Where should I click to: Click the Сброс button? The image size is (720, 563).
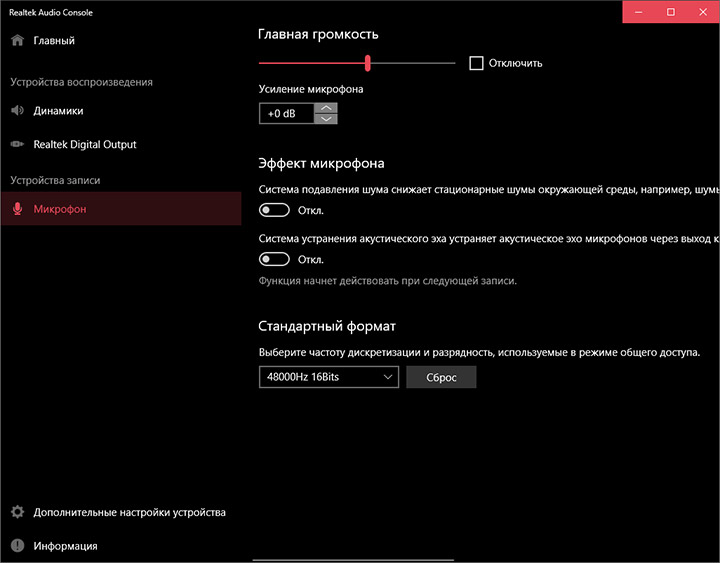pyautogui.click(x=441, y=377)
